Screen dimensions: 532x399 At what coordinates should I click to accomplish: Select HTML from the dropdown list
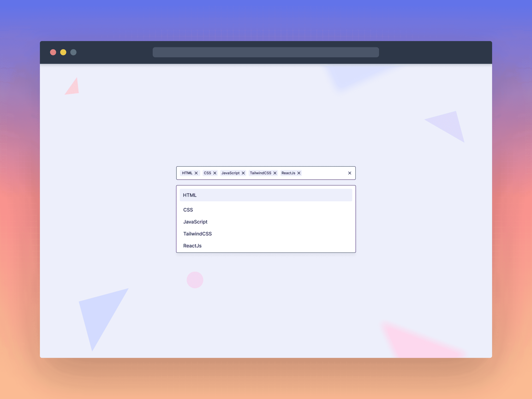266,195
